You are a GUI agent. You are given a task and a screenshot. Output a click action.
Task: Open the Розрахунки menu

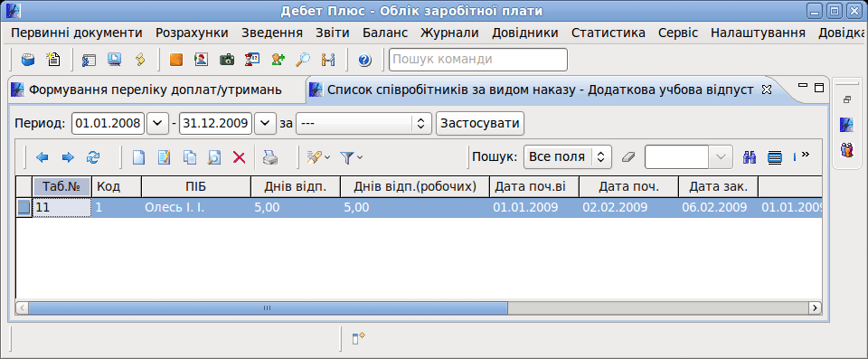click(192, 33)
